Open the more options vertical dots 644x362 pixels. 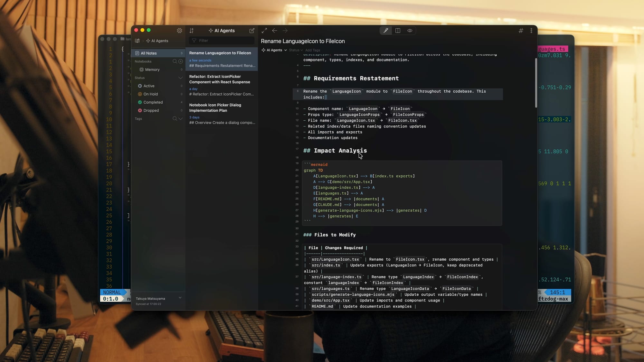point(531,31)
